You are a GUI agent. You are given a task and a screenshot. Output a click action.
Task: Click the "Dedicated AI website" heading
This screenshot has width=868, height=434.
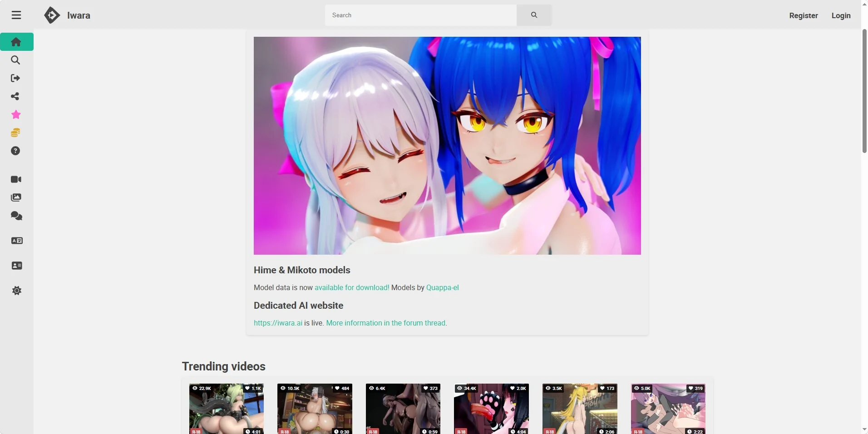click(298, 306)
